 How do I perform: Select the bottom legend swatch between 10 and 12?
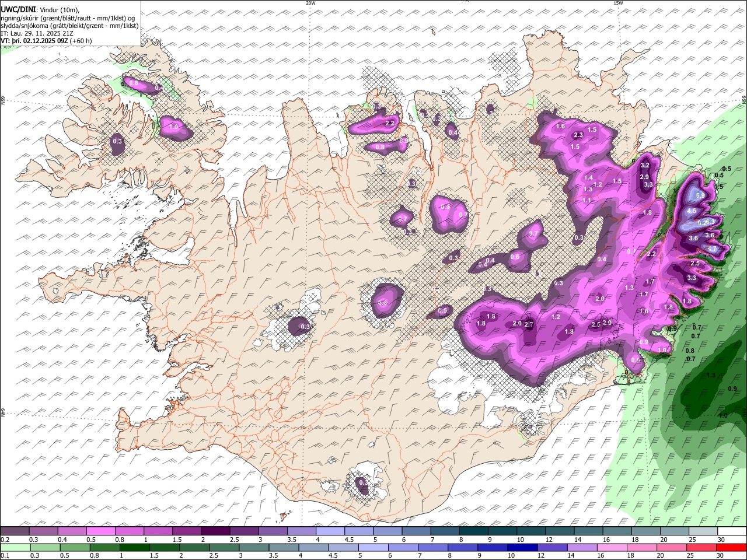[x=523, y=547]
